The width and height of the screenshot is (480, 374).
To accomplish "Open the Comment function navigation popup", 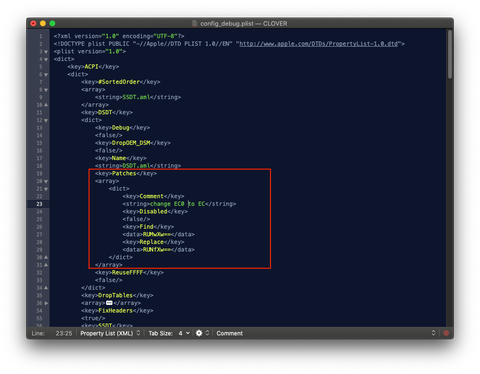I will 229,333.
